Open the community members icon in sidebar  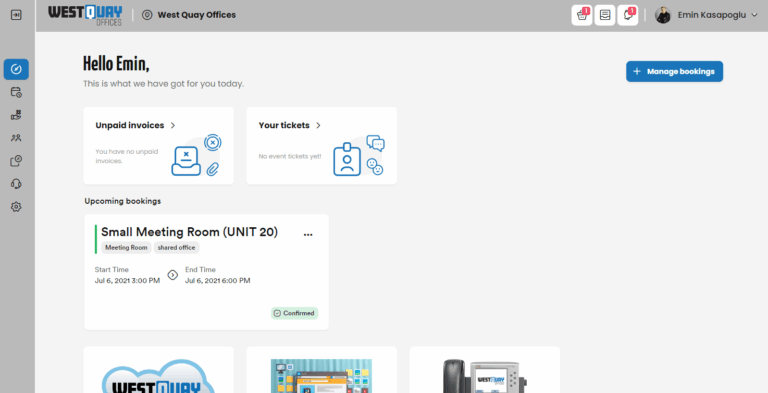point(16,138)
